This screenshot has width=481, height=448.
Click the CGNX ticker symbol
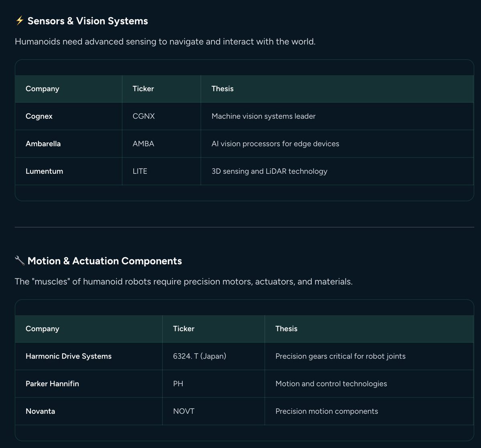143,116
